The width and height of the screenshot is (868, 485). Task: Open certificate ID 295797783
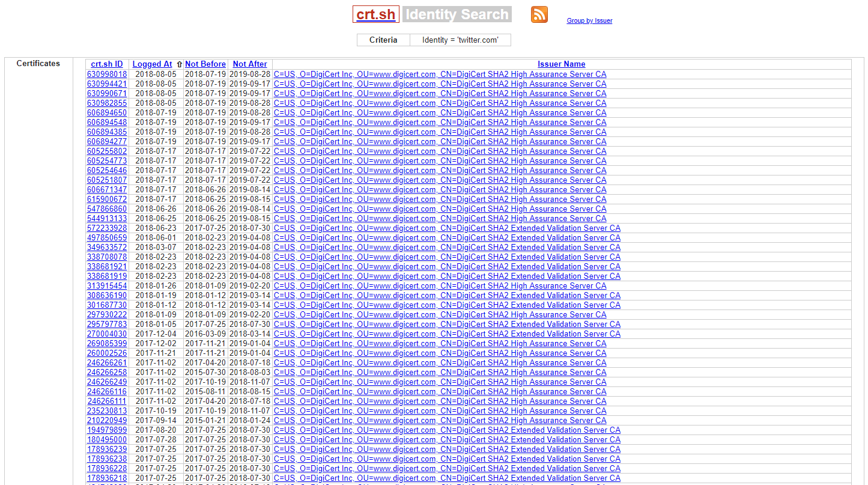point(107,325)
